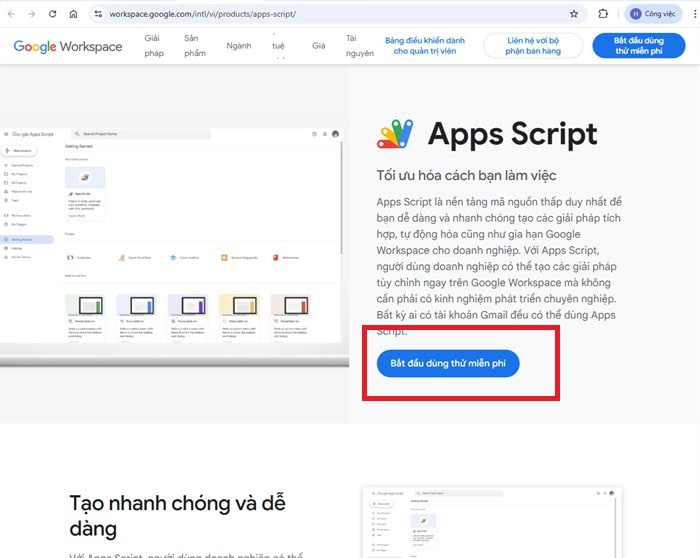Open the Công việc profile chip
This screenshot has height=558, width=700.
(653, 14)
